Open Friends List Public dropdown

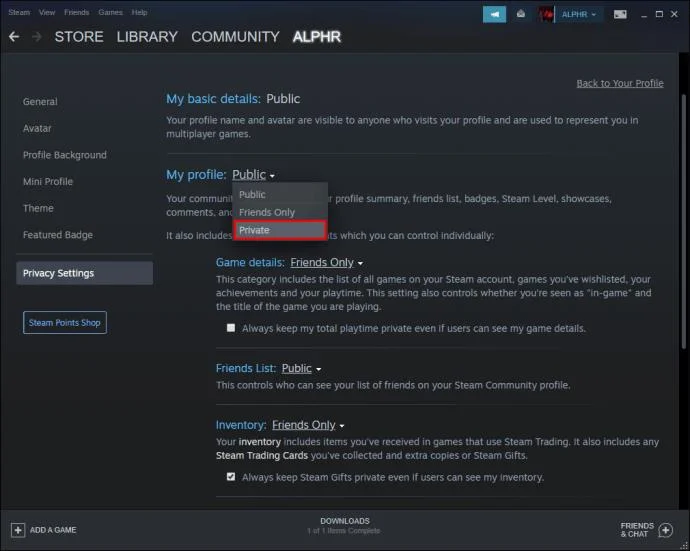coord(301,368)
